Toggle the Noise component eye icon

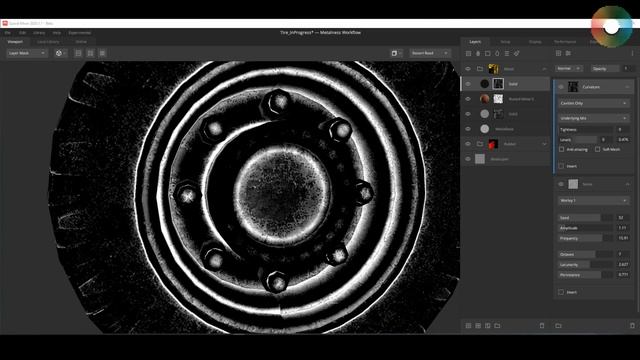[561, 184]
